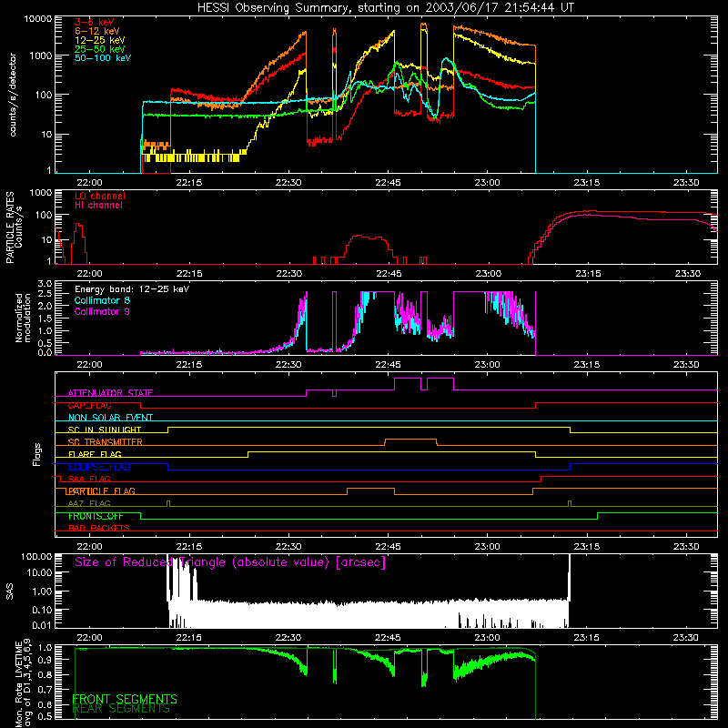Click 22:45 time label under Flags panel
Screen dimensions: 728x728
pyautogui.click(x=389, y=547)
